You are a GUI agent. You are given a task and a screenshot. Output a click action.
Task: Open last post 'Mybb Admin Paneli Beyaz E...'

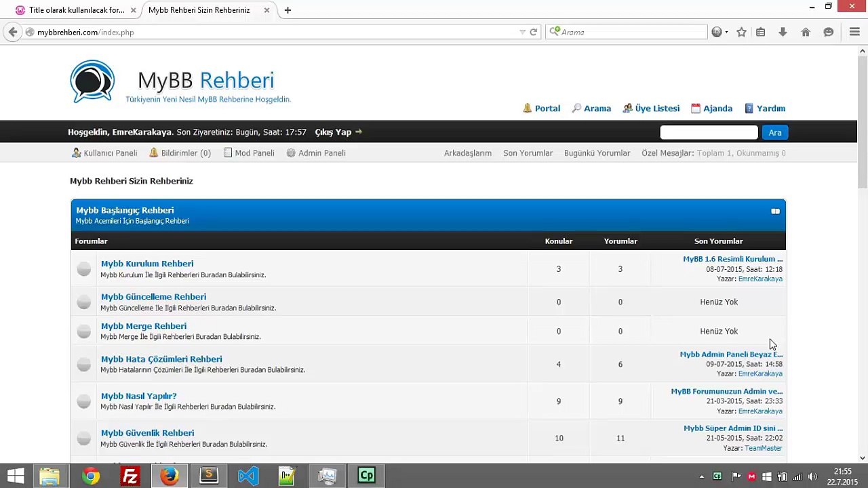[731, 354]
